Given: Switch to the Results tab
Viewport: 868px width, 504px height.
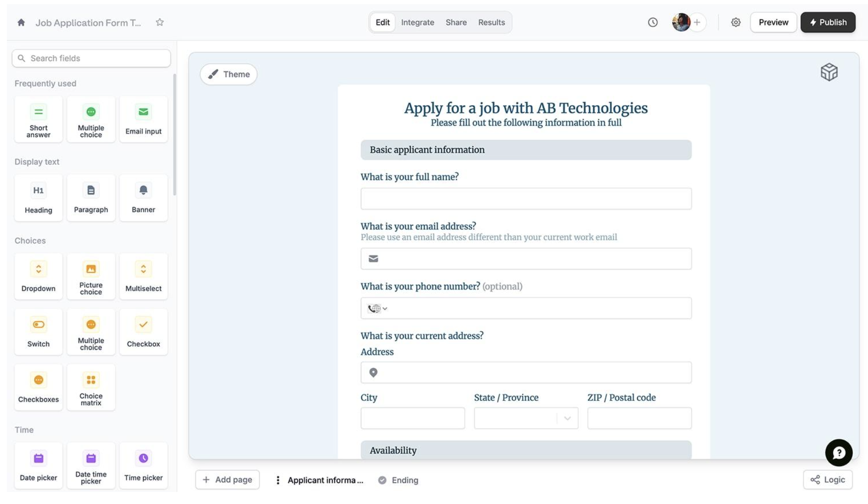Looking at the screenshot, I should tap(491, 22).
